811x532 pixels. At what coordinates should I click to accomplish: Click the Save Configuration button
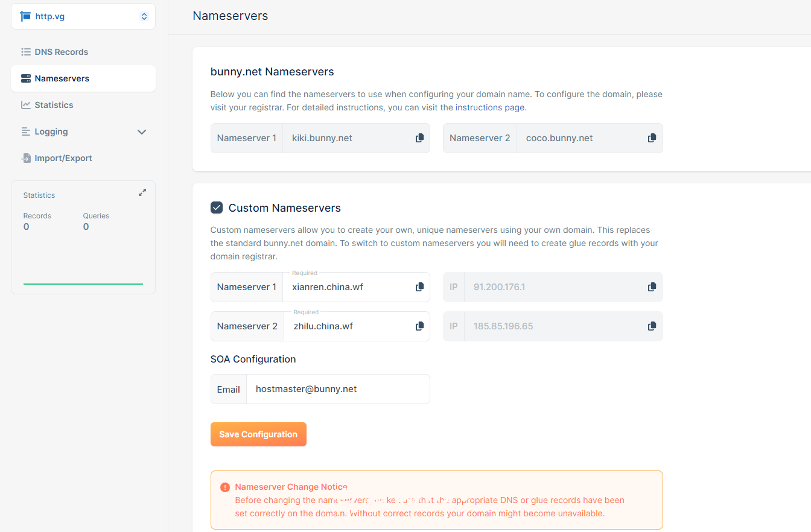(x=258, y=434)
